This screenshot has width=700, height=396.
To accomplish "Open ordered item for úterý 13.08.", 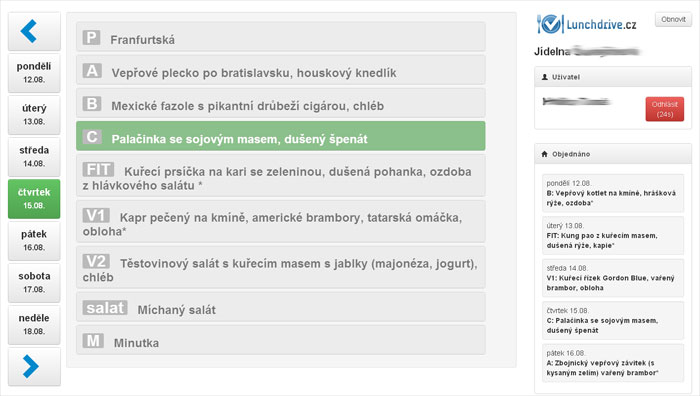I will pyautogui.click(x=612, y=236).
